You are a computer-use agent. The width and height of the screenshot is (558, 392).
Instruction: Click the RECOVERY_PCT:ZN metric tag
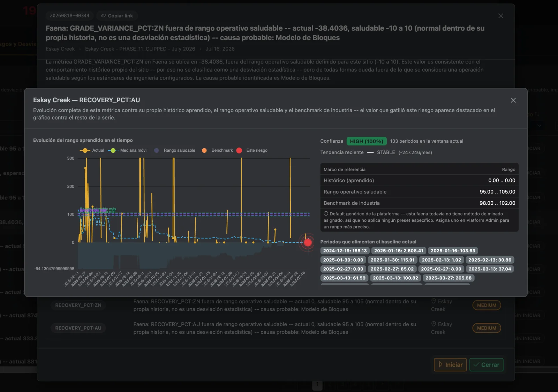[x=78, y=305]
